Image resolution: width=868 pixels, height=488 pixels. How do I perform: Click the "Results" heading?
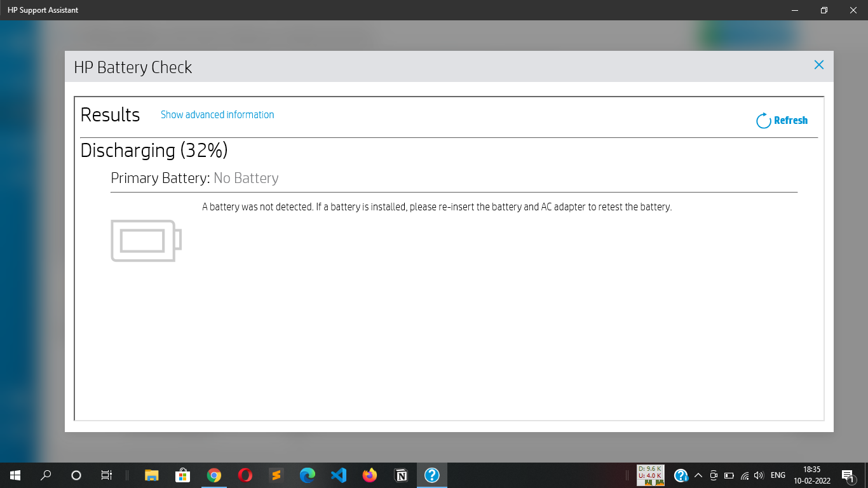coord(110,115)
